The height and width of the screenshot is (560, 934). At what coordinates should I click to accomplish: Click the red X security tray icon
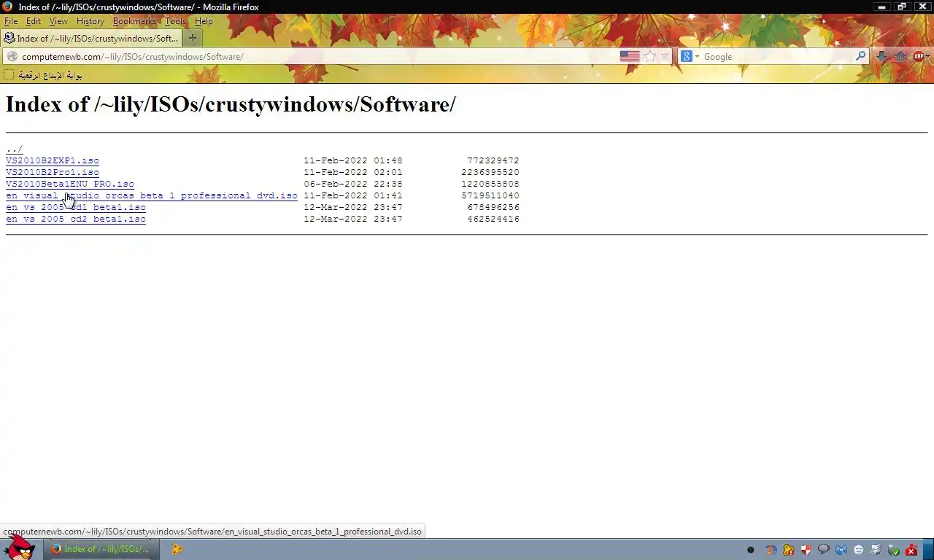point(911,550)
